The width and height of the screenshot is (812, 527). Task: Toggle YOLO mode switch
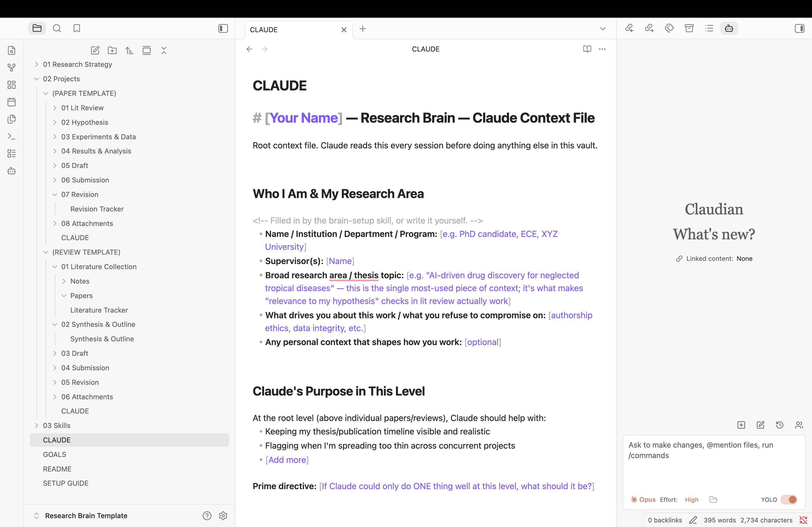coord(789,500)
